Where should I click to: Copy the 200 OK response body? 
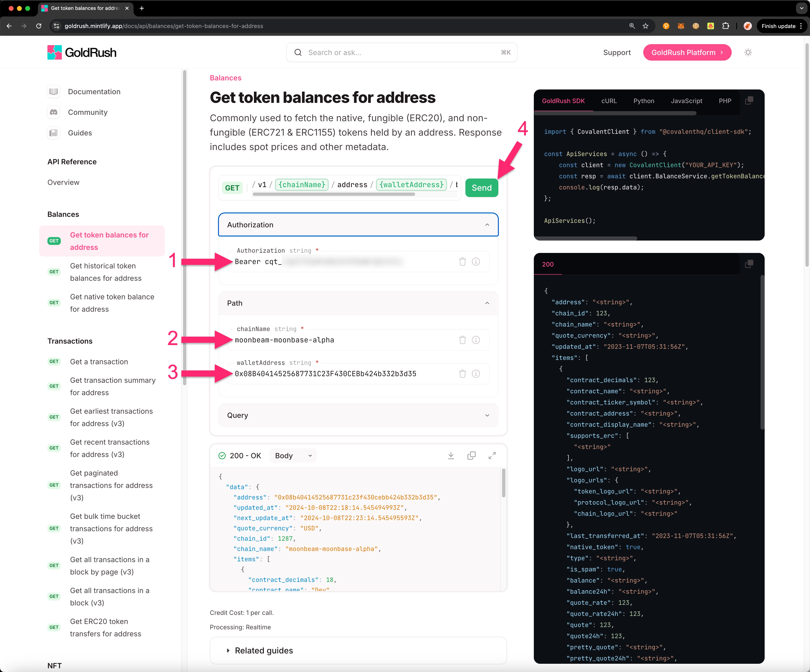(471, 456)
